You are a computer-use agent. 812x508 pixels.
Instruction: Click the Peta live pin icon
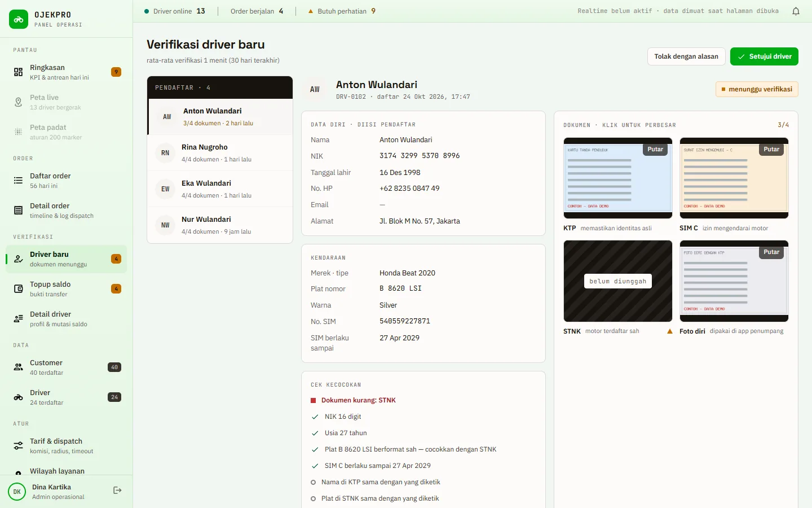click(19, 102)
